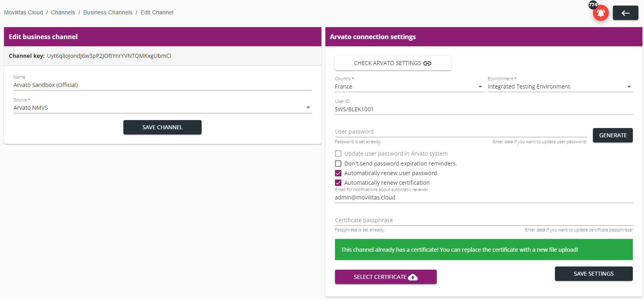Screen dimensions: 644x300
Task: Click the Generate password button
Action: (612, 135)
